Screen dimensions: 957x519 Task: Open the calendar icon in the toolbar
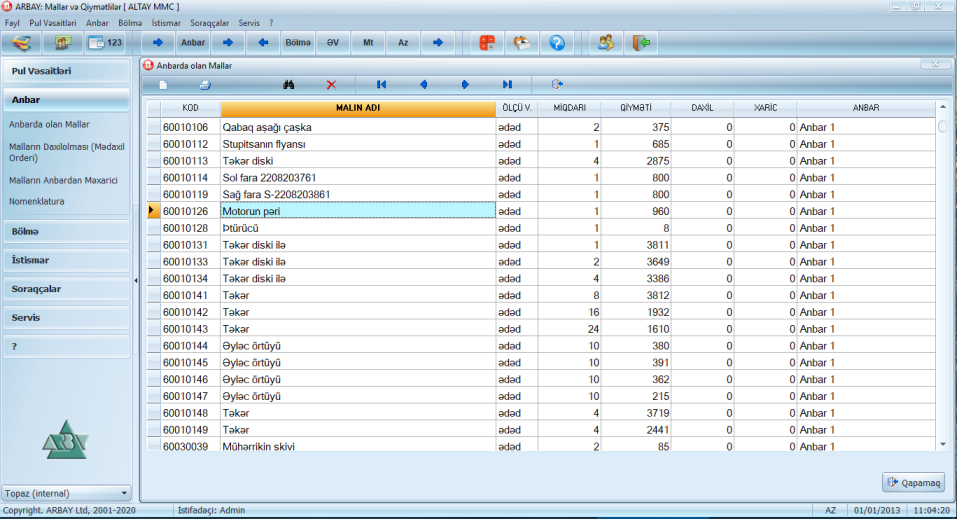point(522,43)
